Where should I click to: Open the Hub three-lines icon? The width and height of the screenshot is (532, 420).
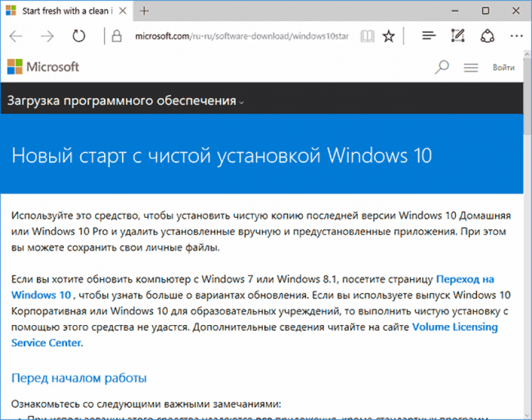pos(429,36)
